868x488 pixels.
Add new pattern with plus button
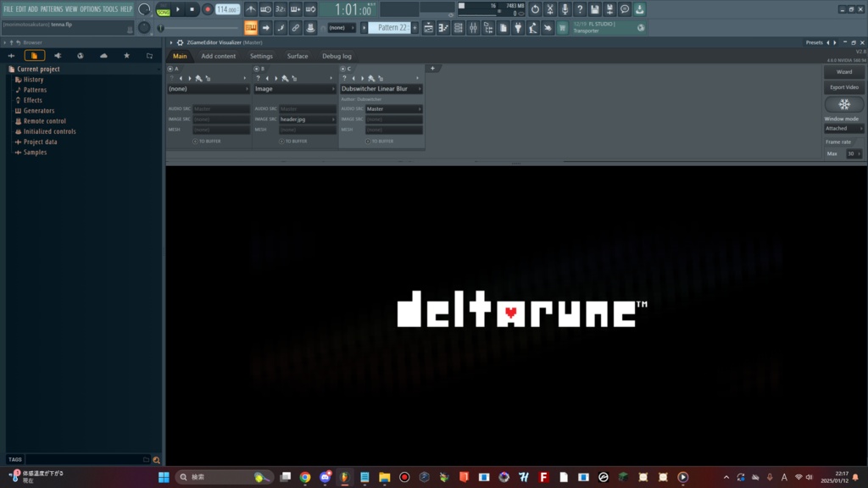(x=415, y=28)
